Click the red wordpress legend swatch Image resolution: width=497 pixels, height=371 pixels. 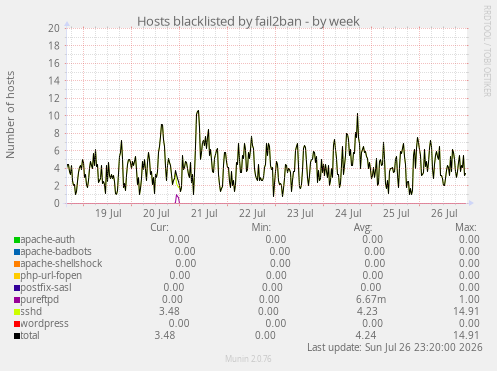(x=17, y=324)
